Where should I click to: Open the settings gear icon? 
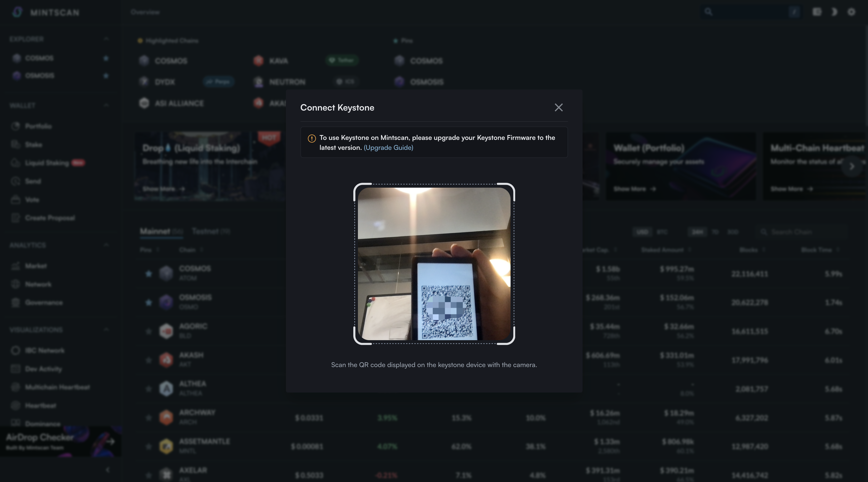[851, 12]
